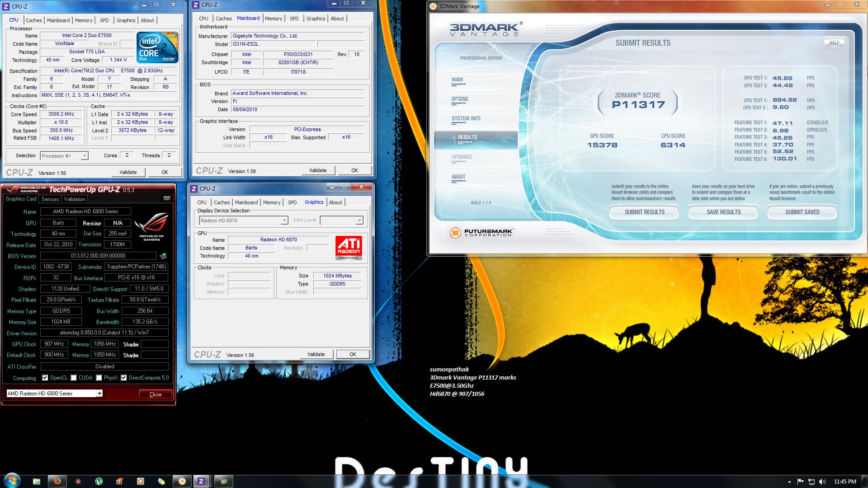Go to MAIN in 3DMark sidebar

pyautogui.click(x=457, y=80)
